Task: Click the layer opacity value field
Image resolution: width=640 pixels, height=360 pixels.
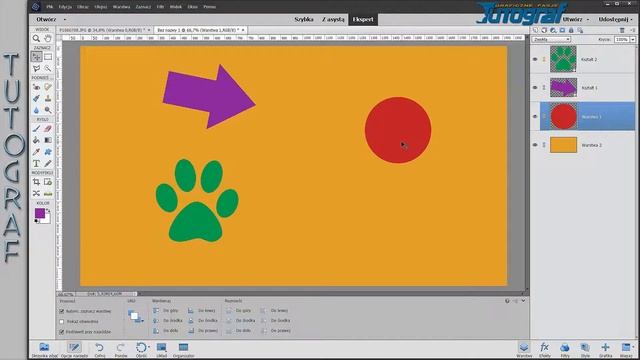Action: pyautogui.click(x=622, y=40)
